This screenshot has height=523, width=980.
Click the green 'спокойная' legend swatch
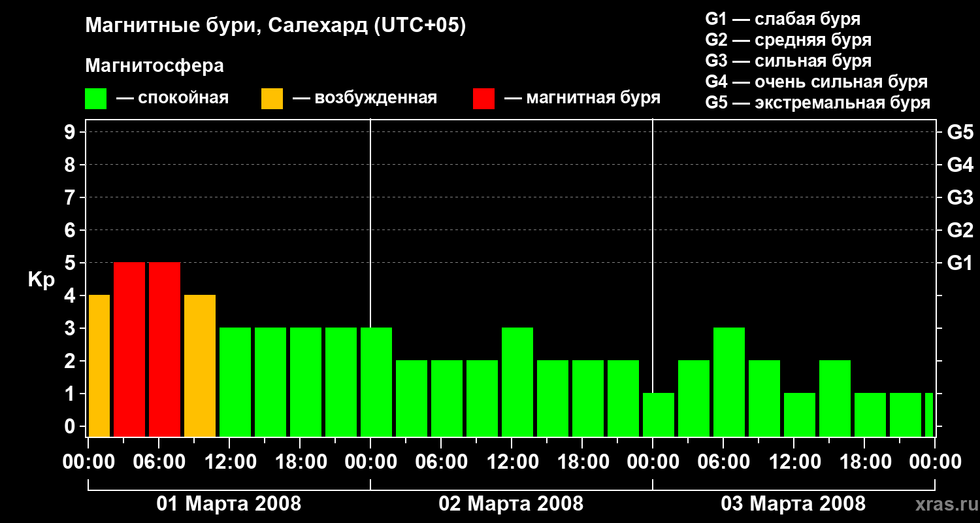click(96, 99)
